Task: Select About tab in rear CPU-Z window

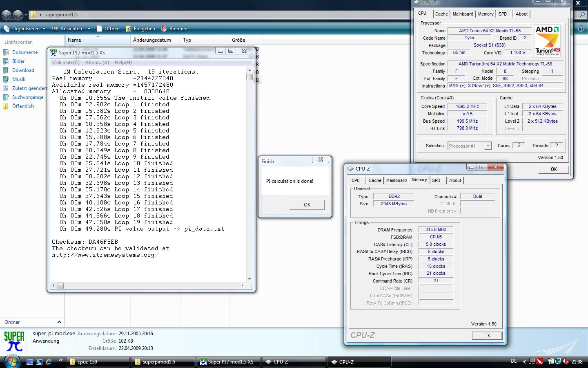Action: point(521,14)
